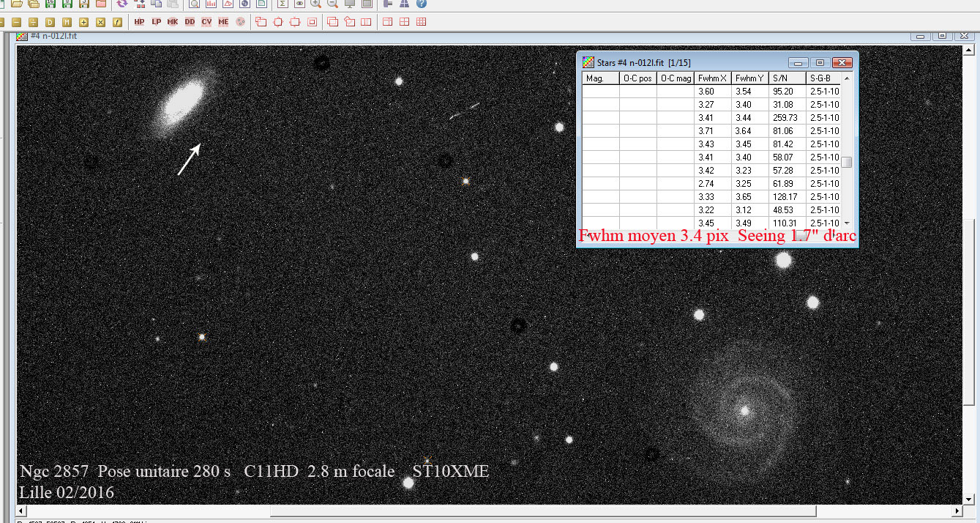Image resolution: width=980 pixels, height=523 pixels.
Task: Restore the Stars #4 window size
Action: [820, 62]
